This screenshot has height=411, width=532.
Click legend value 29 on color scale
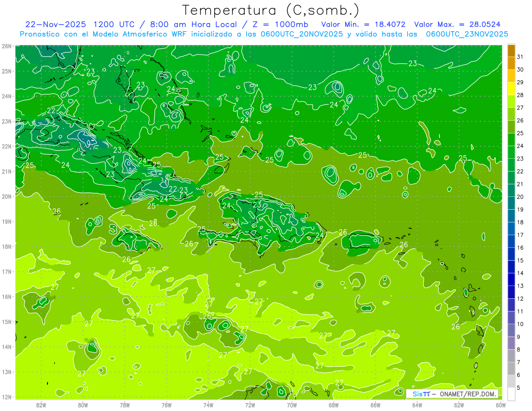tap(520, 82)
